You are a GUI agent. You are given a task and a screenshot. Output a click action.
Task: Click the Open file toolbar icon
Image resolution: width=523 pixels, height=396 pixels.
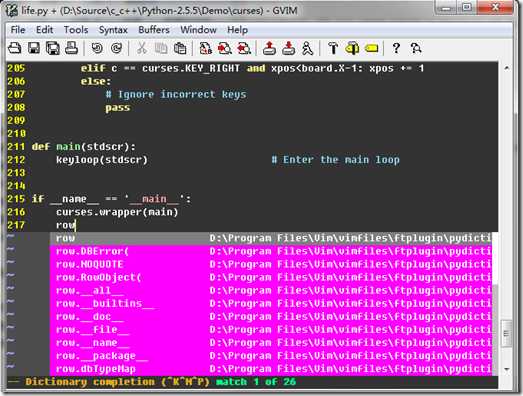click(14, 48)
